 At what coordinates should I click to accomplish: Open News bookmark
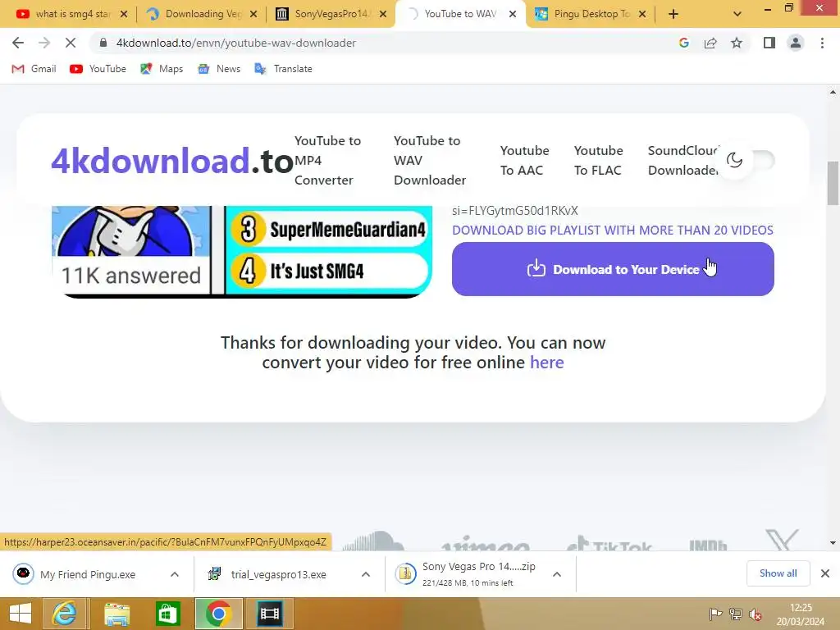point(218,69)
